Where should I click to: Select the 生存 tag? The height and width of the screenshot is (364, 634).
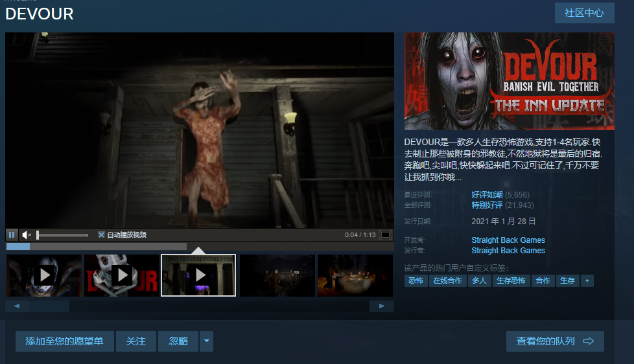pyautogui.click(x=567, y=281)
